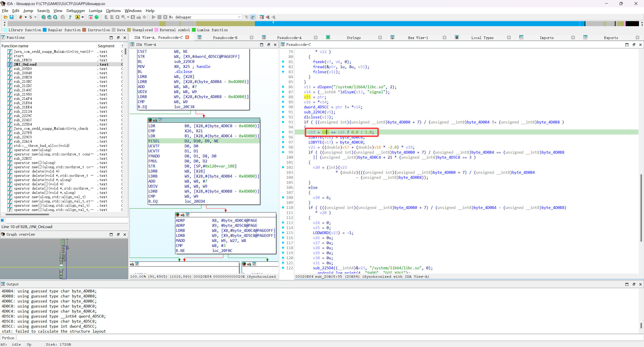Viewport: 644px width, 347px height.
Task: Click the Save database icon
Action: (12, 17)
